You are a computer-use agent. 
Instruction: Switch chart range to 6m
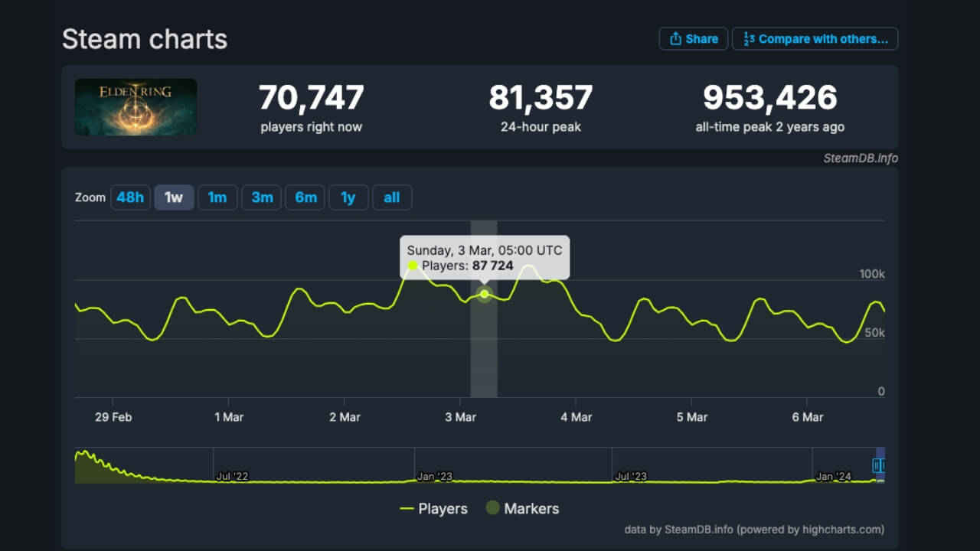[x=305, y=197]
